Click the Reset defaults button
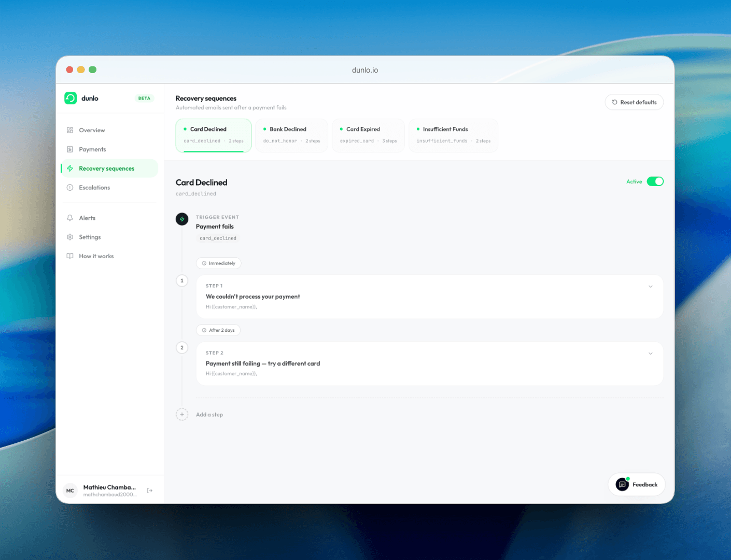 point(634,102)
